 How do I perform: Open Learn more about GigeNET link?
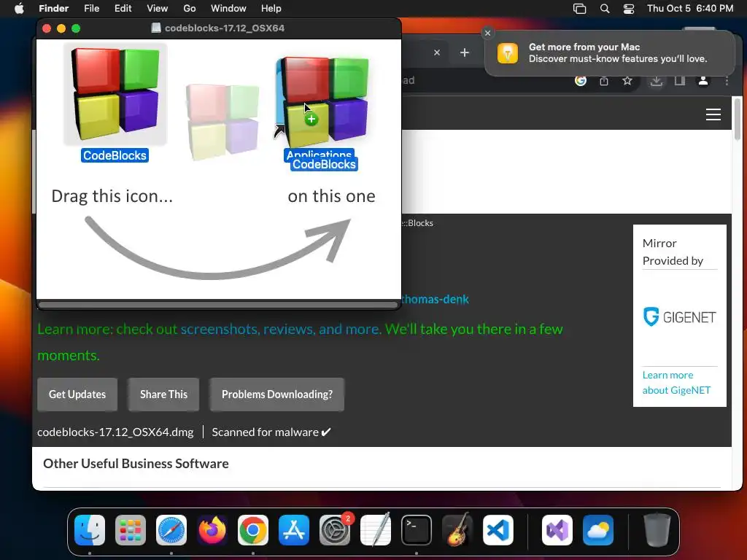(x=676, y=382)
